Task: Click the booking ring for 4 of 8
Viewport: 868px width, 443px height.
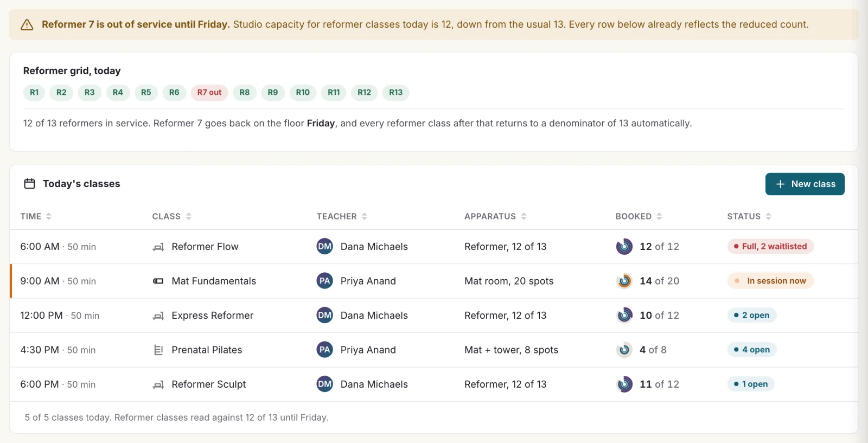Action: [x=624, y=350]
